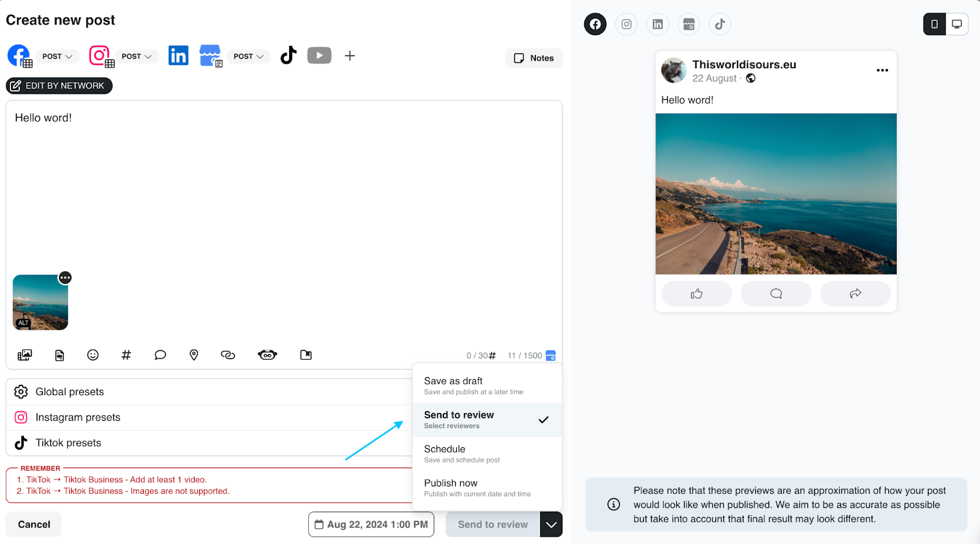Click the hashtag counter 0 / 30

[x=481, y=356]
